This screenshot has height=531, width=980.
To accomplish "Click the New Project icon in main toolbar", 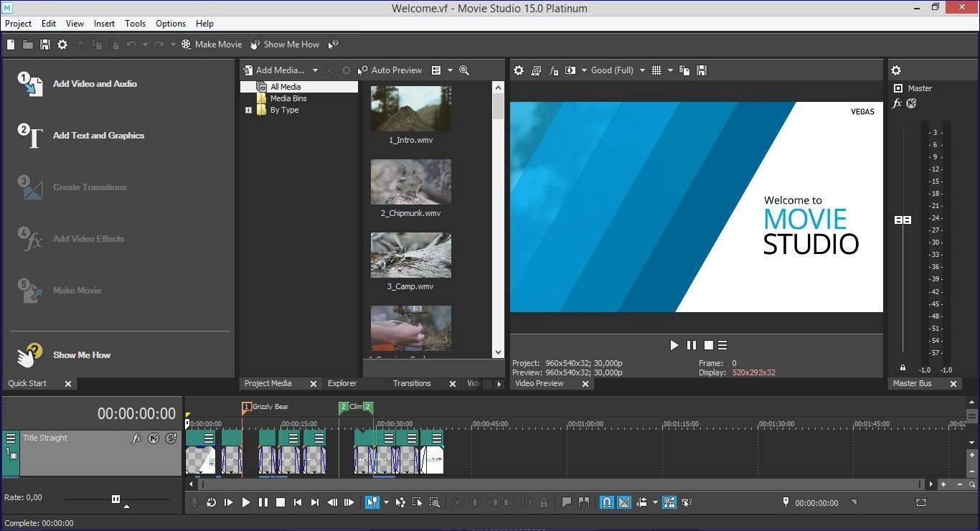I will (x=11, y=44).
